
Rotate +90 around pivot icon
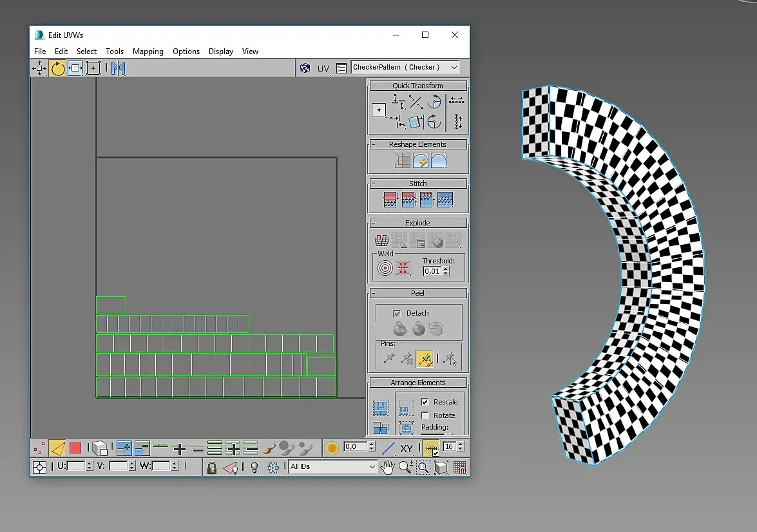coord(434,101)
